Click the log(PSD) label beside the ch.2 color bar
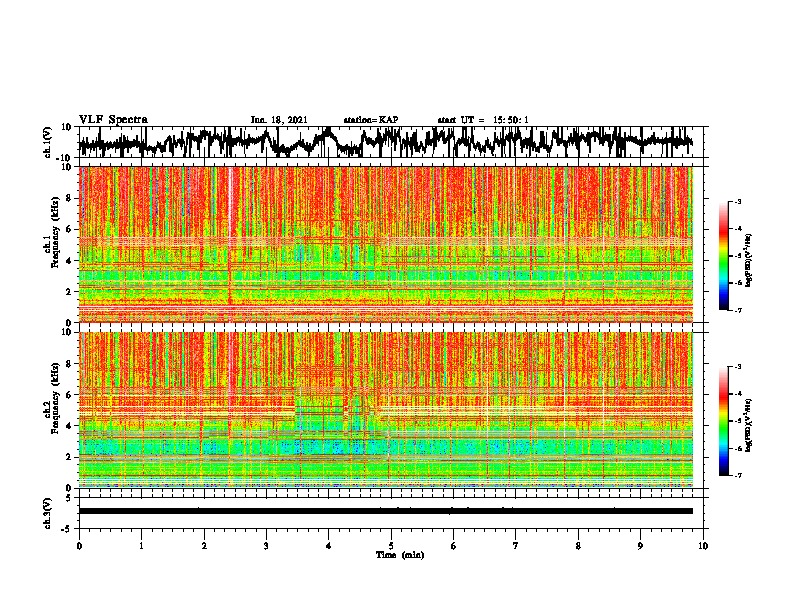This screenshot has height=612, width=792. pos(748,425)
